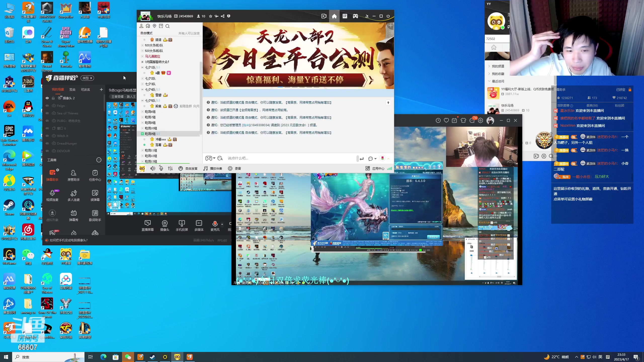Viewport: 644px width, 362px height.
Task: Add 多媒体 media source
Action: pos(199,225)
